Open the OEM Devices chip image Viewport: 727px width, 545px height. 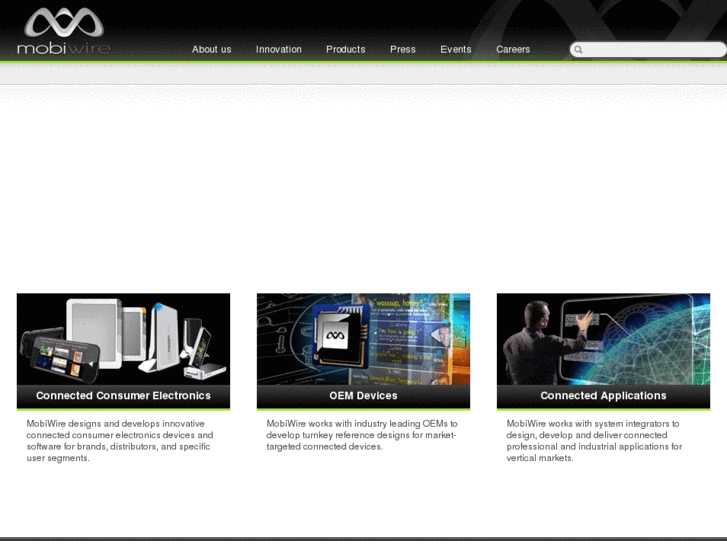click(364, 339)
